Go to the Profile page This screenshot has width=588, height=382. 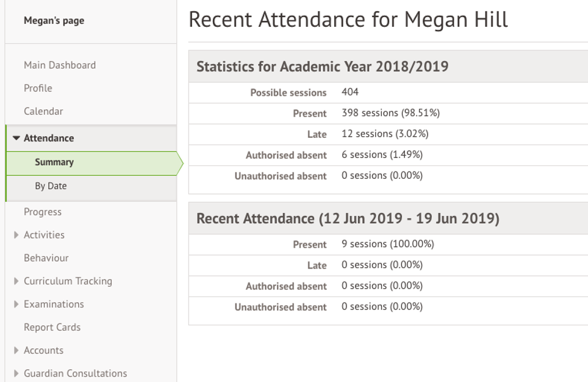38,88
